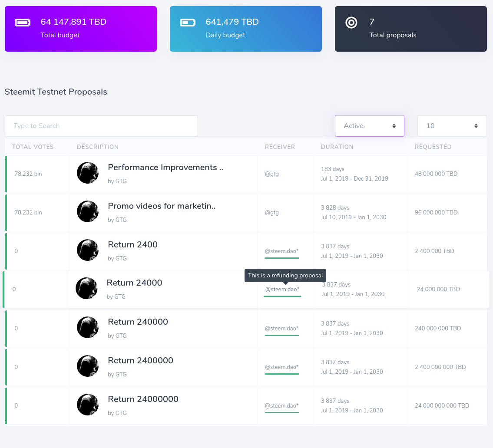
Task: Click the avatar of Promo videos proposal
Action: click(x=88, y=211)
